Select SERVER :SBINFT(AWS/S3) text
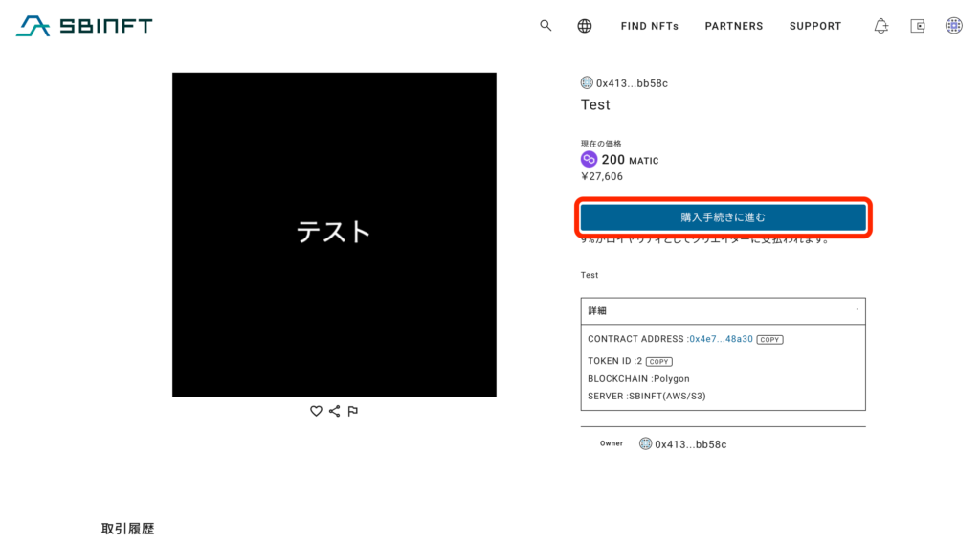 (647, 396)
